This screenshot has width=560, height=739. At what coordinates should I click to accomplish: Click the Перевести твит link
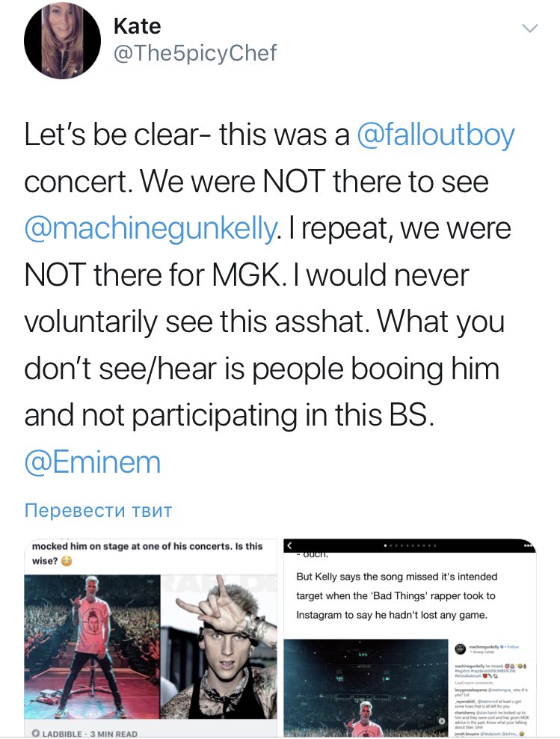pyautogui.click(x=98, y=511)
